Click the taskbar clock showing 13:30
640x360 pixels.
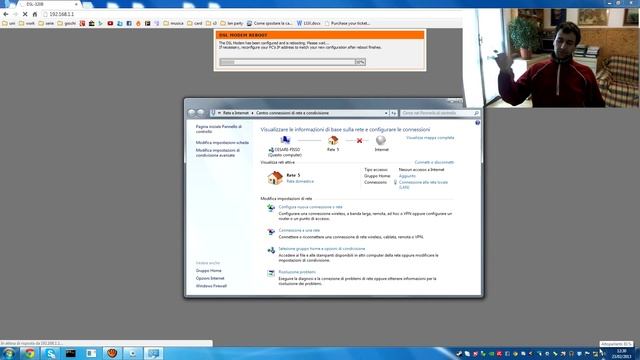coord(621,354)
